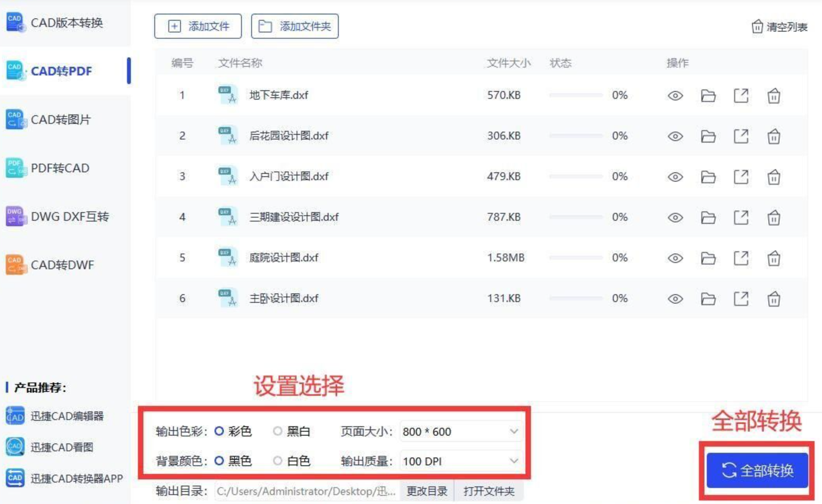Click share/export icon for 地下车库.dxf
Viewport: 822px width, 504px height.
pyautogui.click(x=741, y=96)
